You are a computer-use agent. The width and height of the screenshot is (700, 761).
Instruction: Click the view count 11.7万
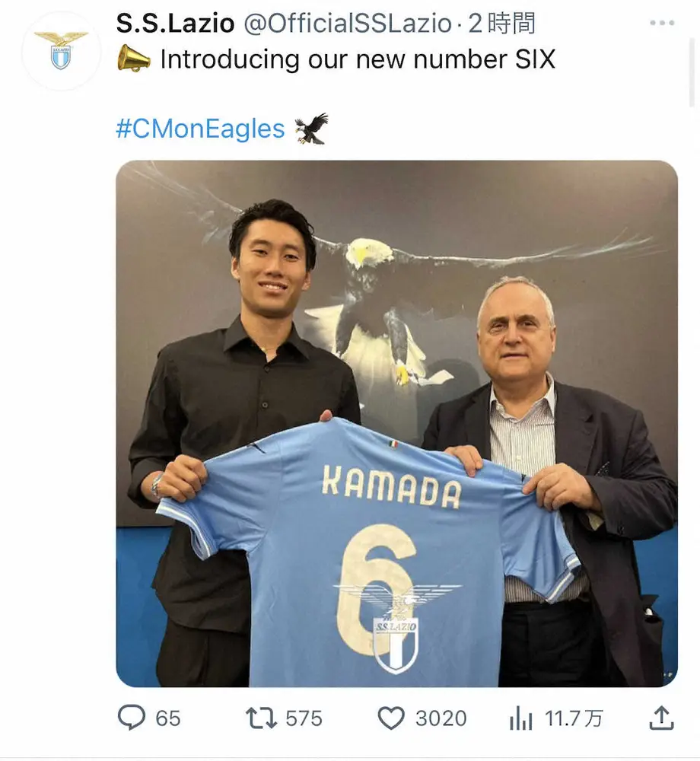click(574, 718)
